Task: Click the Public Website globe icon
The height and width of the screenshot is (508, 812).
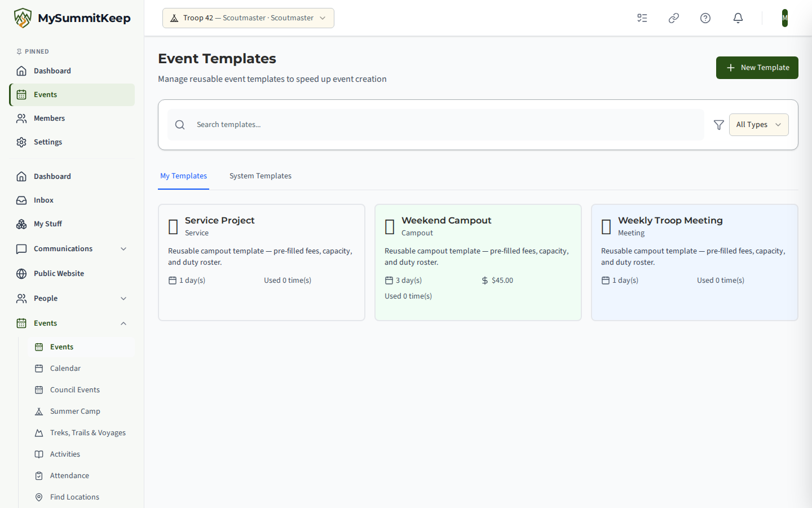Action: pyautogui.click(x=21, y=274)
